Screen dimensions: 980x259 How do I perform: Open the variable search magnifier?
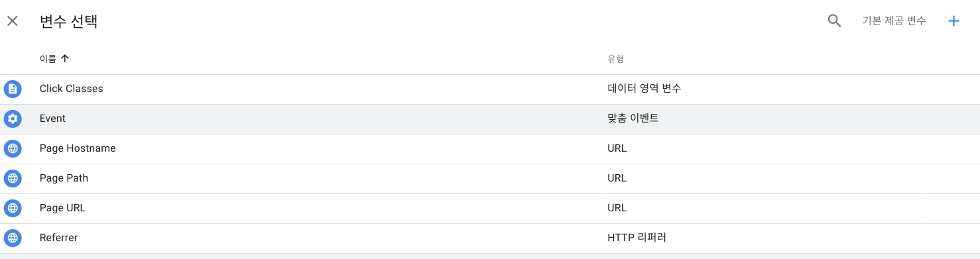pyautogui.click(x=834, y=21)
